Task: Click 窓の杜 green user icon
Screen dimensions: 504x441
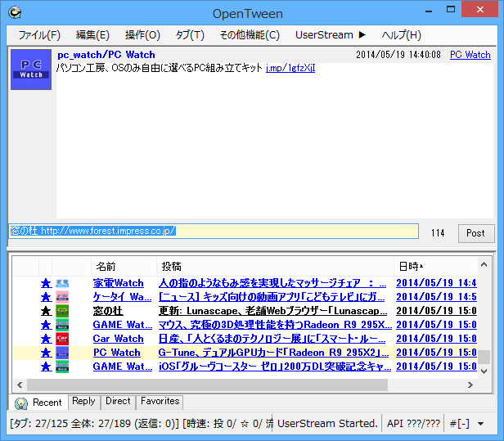Action: [x=62, y=311]
